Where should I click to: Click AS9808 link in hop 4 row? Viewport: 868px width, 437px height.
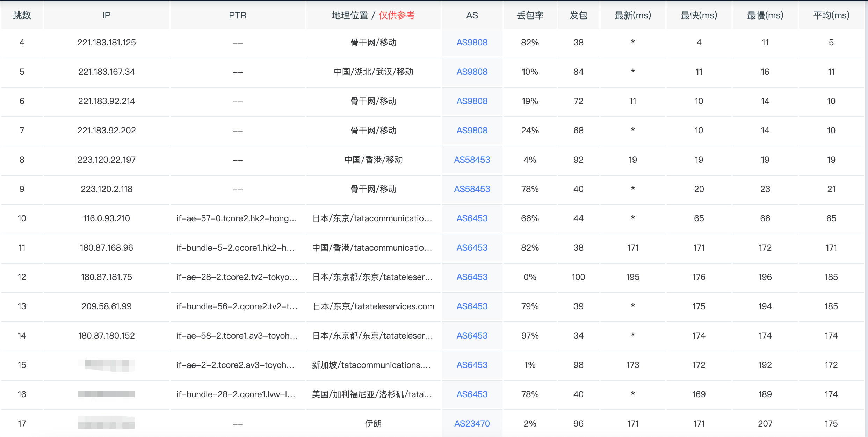click(472, 43)
